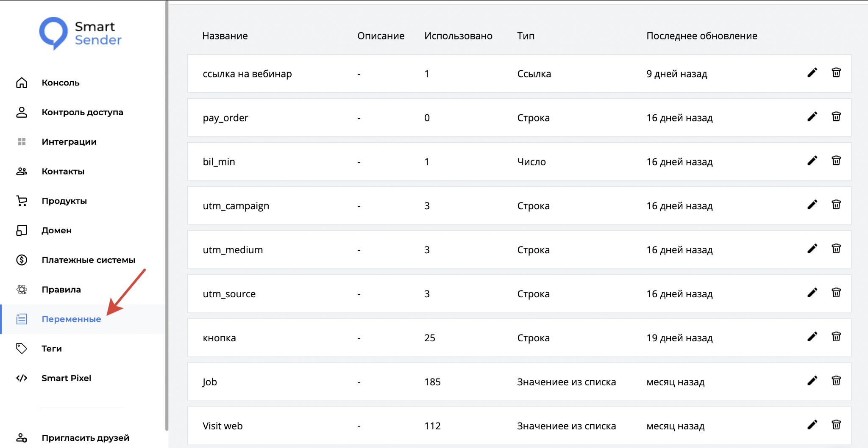Select Теги from the sidebar
Viewport: 868px width, 448px height.
coord(51,348)
